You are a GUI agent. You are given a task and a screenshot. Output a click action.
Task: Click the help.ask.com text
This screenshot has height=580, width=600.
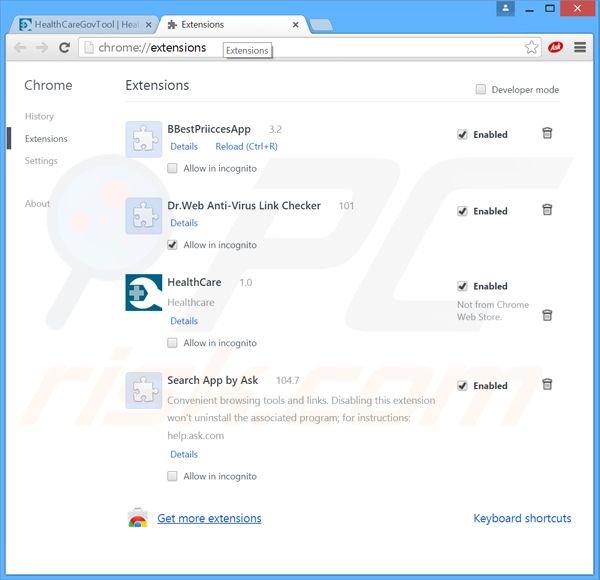pyautogui.click(x=196, y=436)
